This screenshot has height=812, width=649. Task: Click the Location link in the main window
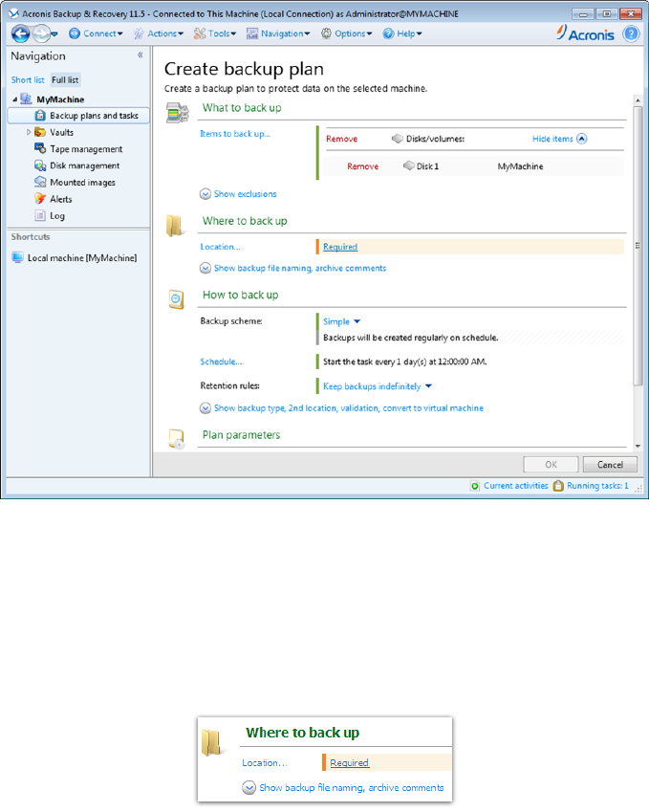tap(220, 247)
